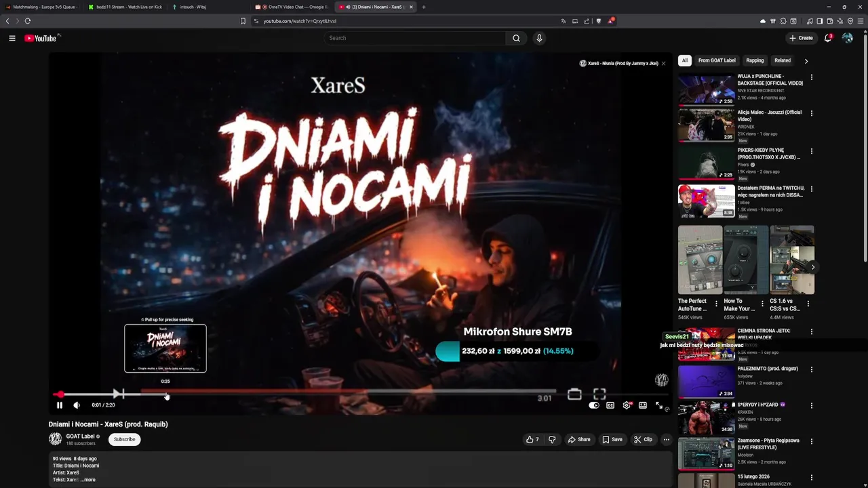The height and width of the screenshot is (488, 868).
Task: Click the browser address bar URL
Action: point(300,21)
